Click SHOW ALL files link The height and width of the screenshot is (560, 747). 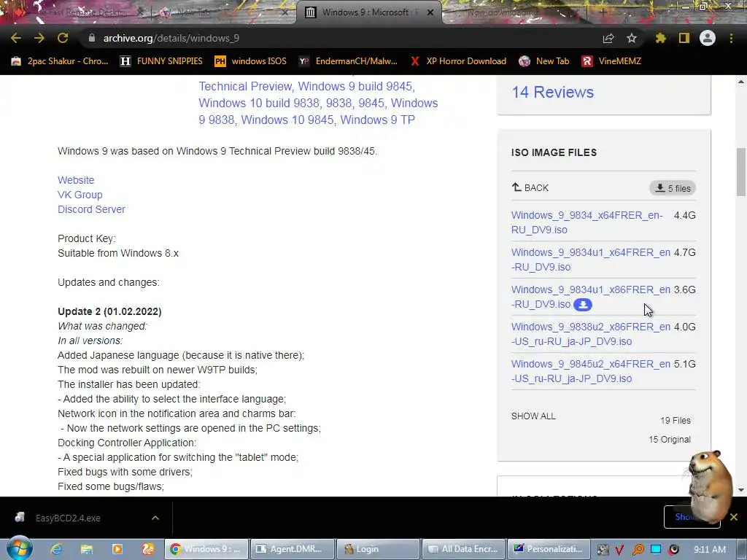coord(533,416)
